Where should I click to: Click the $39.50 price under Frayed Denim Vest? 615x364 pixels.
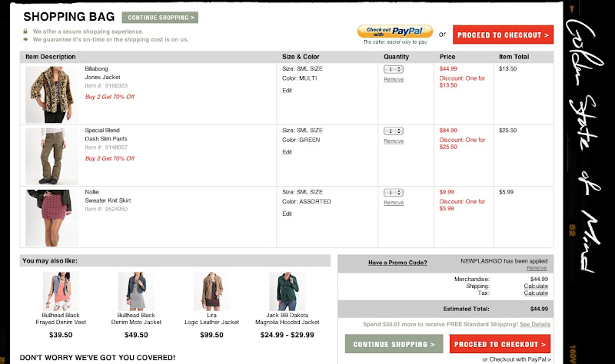point(61,335)
